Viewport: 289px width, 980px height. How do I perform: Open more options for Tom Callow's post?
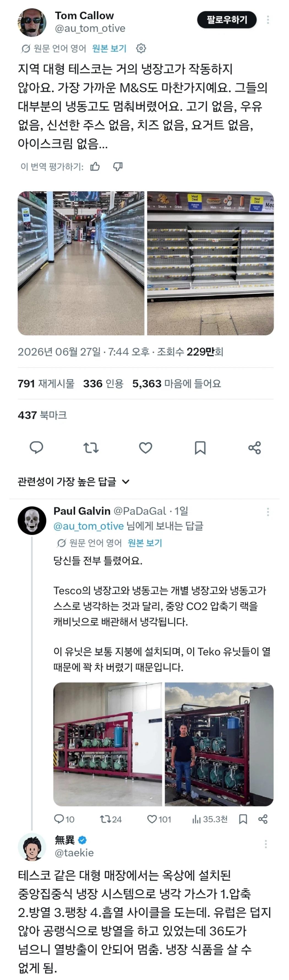click(x=268, y=20)
